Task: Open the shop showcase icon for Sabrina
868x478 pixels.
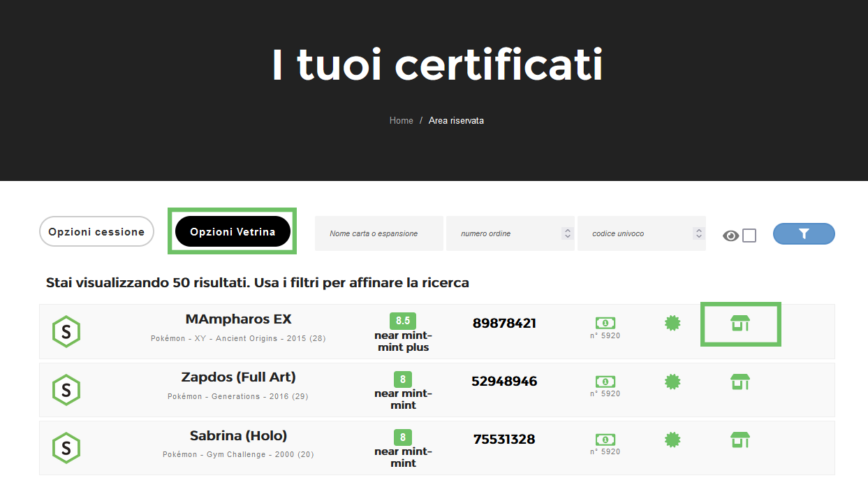Action: point(740,440)
